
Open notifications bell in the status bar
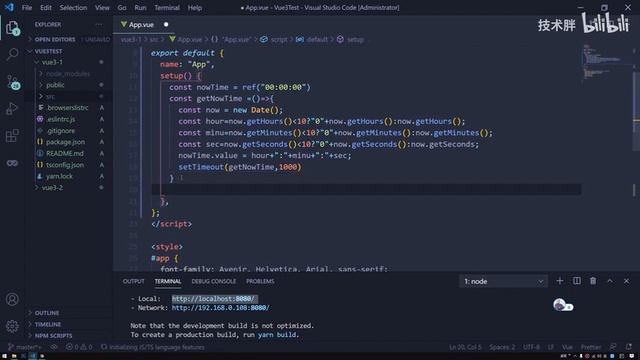[629, 347]
